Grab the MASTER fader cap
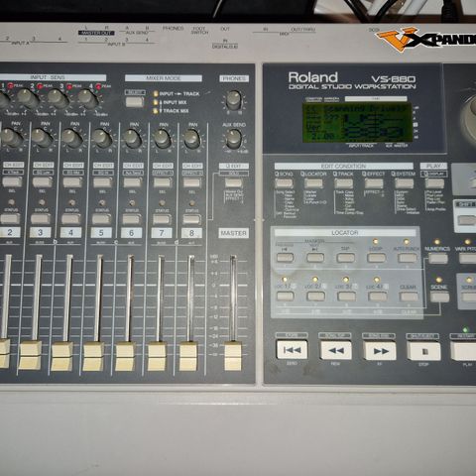476x476 pixels. (233, 357)
